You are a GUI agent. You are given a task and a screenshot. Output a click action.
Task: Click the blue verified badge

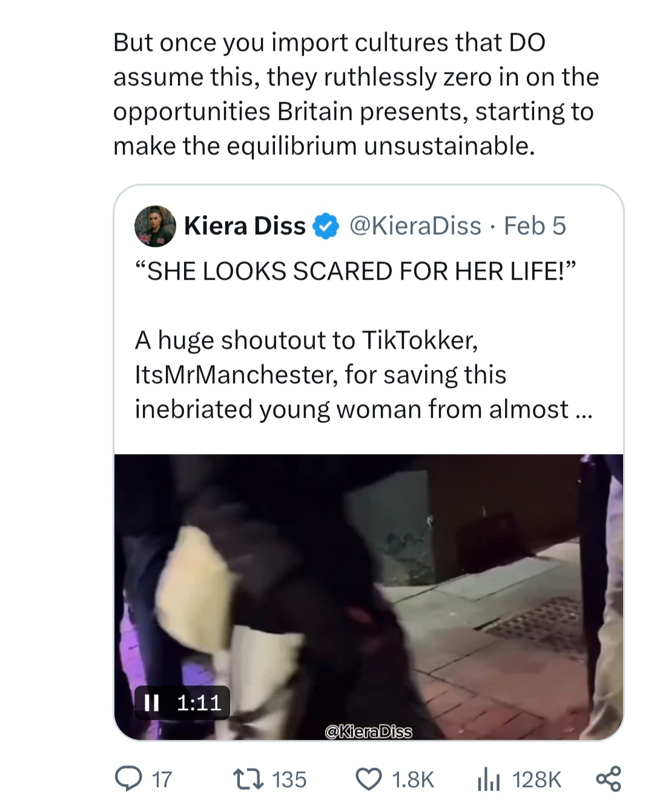(325, 226)
